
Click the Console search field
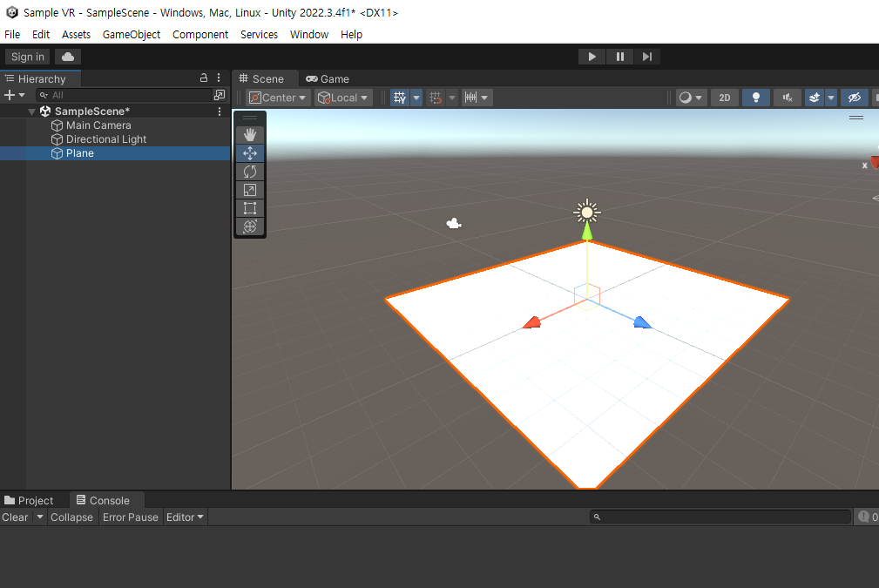tap(720, 517)
